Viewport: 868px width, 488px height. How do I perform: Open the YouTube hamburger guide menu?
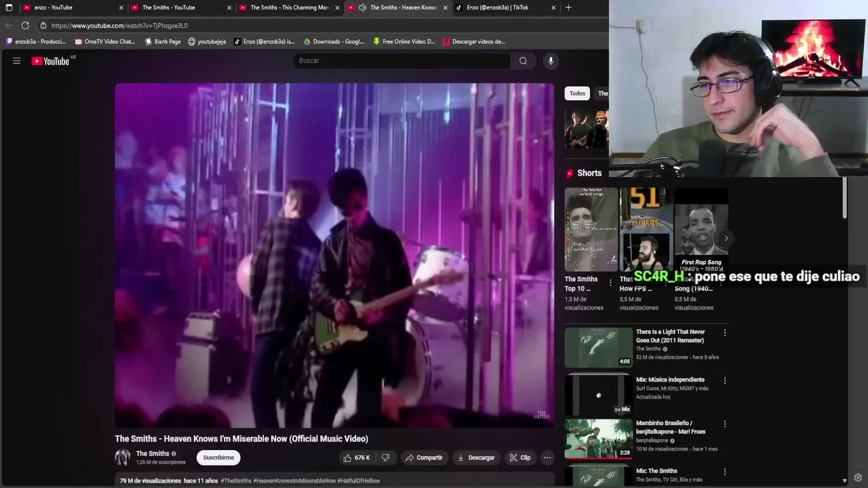coord(16,61)
